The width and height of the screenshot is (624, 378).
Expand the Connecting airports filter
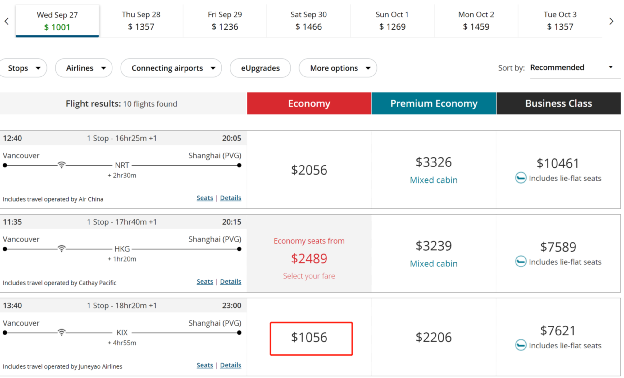(x=171, y=68)
